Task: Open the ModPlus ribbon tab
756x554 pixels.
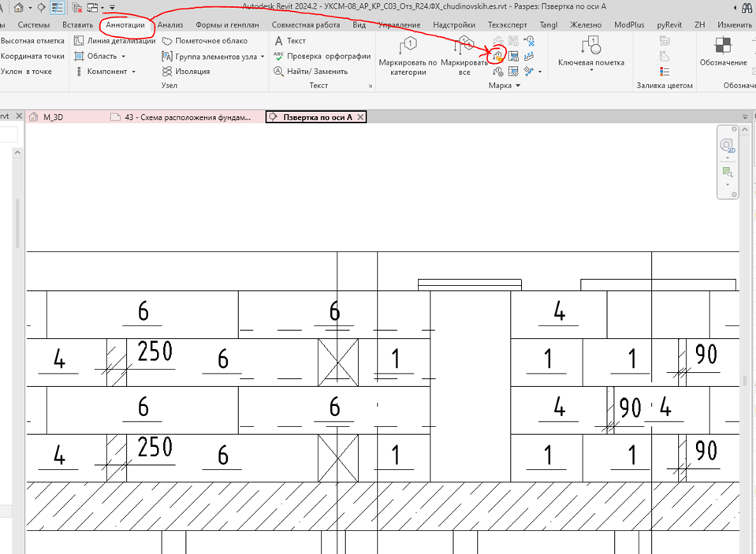Action: click(x=629, y=24)
